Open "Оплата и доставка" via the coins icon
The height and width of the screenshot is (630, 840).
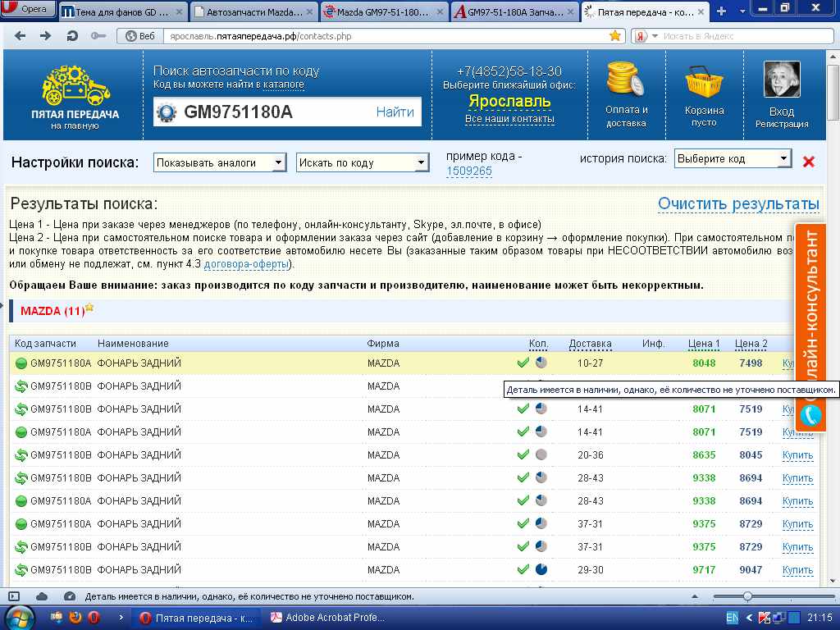pos(624,78)
